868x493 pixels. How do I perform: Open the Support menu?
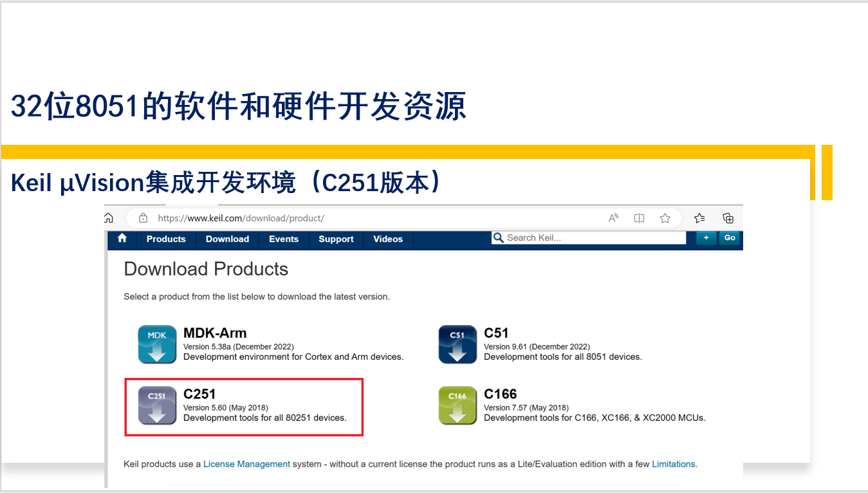tap(336, 239)
